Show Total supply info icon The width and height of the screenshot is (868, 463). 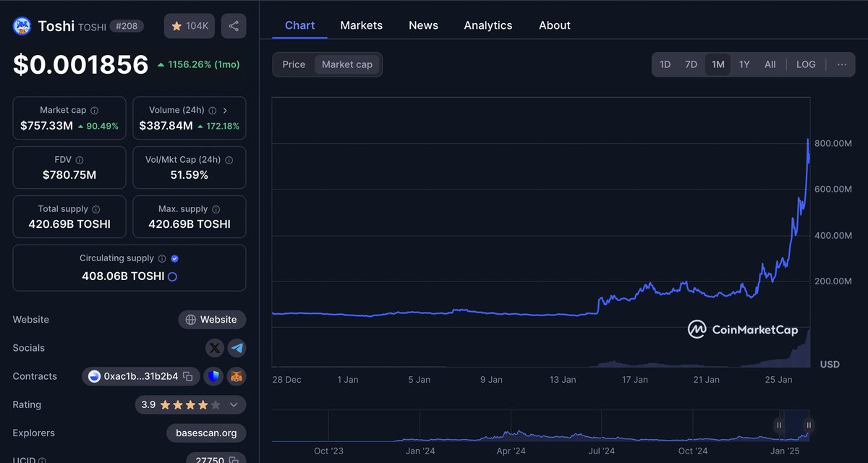(96, 209)
